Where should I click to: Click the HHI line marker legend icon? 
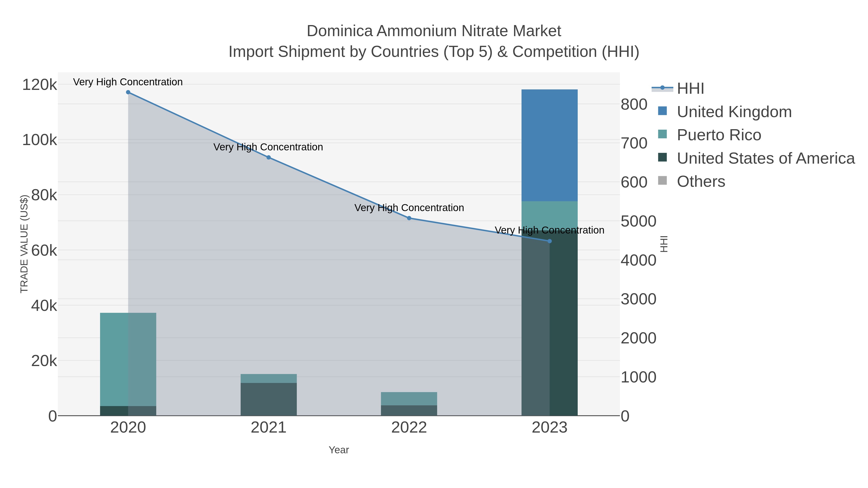tap(663, 88)
